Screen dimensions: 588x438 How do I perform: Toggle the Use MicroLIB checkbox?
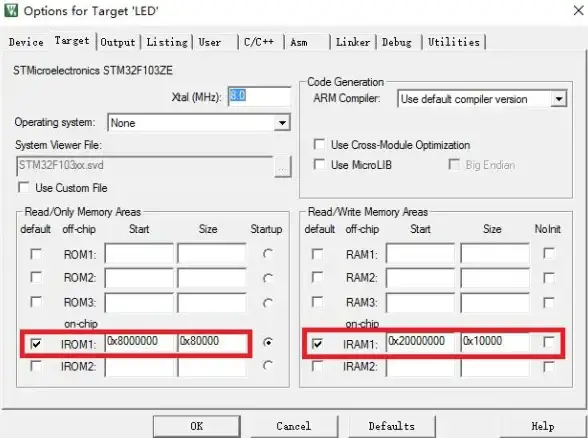pos(319,165)
